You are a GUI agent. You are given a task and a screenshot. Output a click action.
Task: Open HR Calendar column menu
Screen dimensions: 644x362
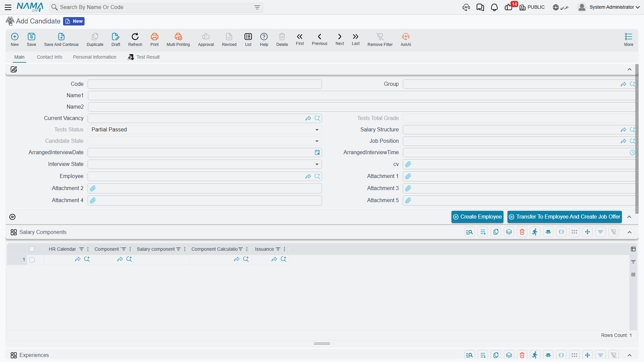(88, 249)
